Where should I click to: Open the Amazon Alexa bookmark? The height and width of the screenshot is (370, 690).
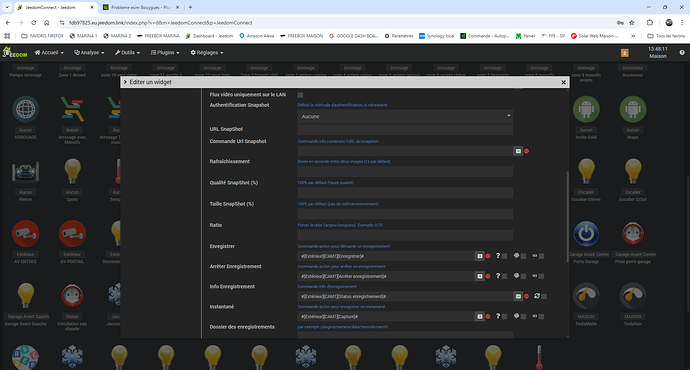click(257, 36)
